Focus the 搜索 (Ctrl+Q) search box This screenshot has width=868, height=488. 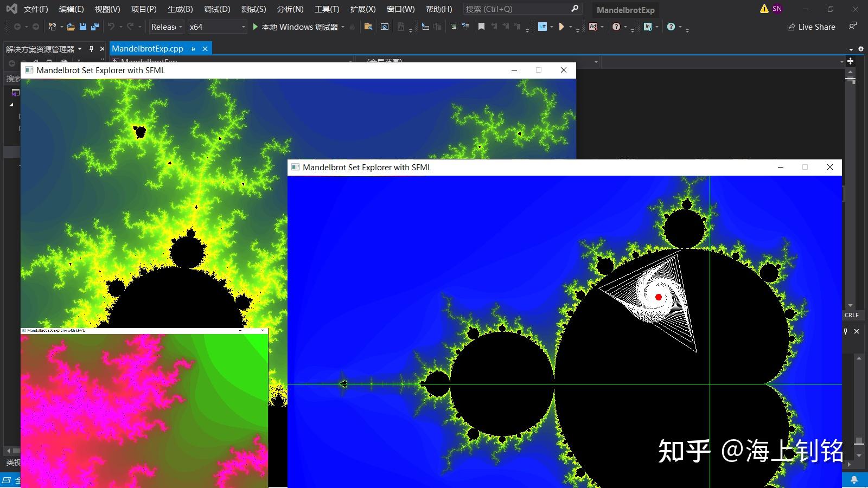point(522,9)
